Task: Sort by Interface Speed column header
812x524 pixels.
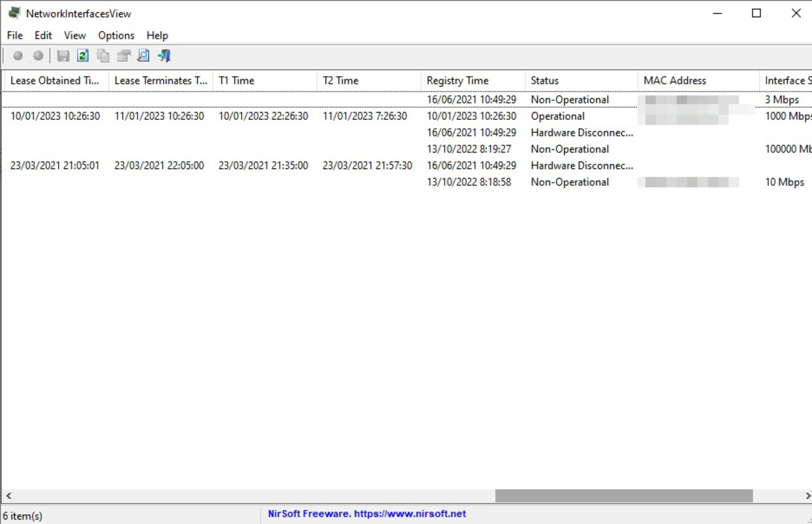Action: click(786, 81)
